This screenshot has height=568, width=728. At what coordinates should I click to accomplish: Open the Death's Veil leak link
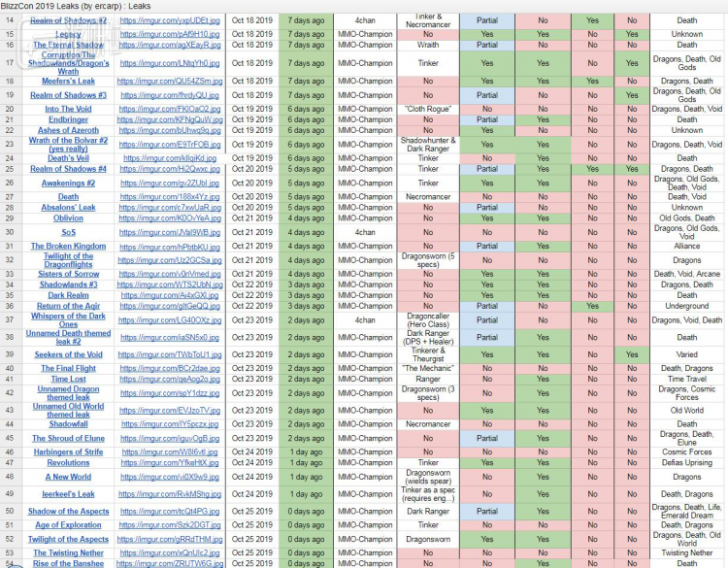tap(68, 158)
